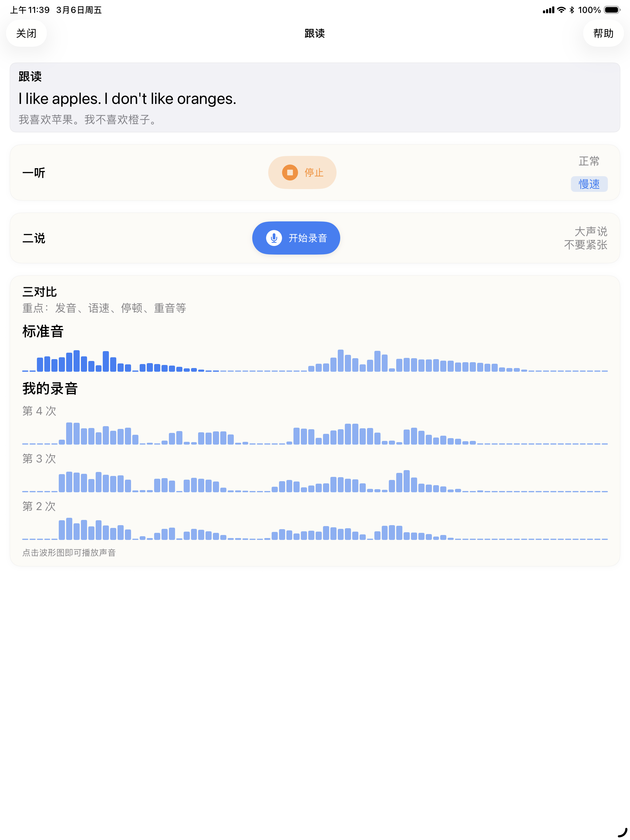Tap the Wi-Fi icon in status bar
630x840 pixels.
click(561, 10)
